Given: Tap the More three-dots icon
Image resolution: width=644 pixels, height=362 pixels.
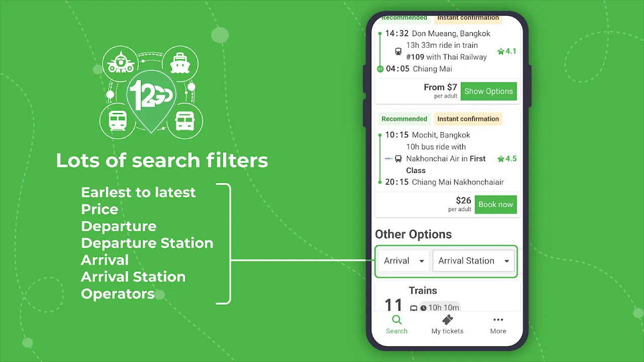Looking at the screenshot, I should [x=498, y=320].
